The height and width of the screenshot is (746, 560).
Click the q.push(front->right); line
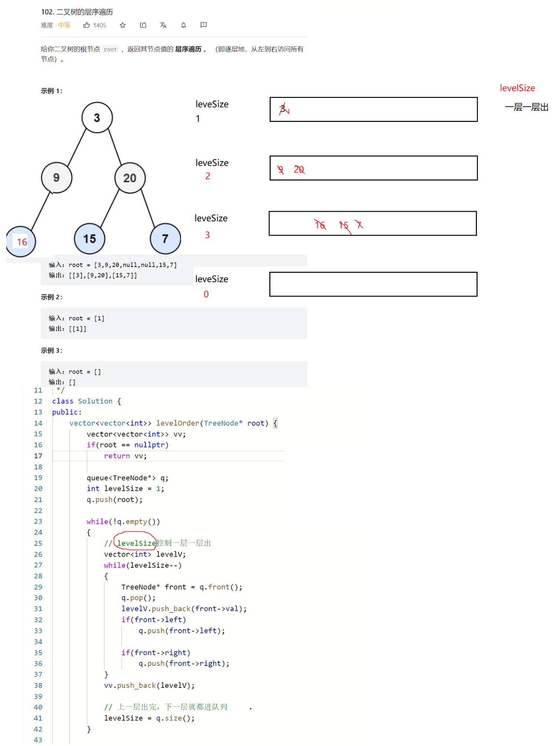point(184,663)
